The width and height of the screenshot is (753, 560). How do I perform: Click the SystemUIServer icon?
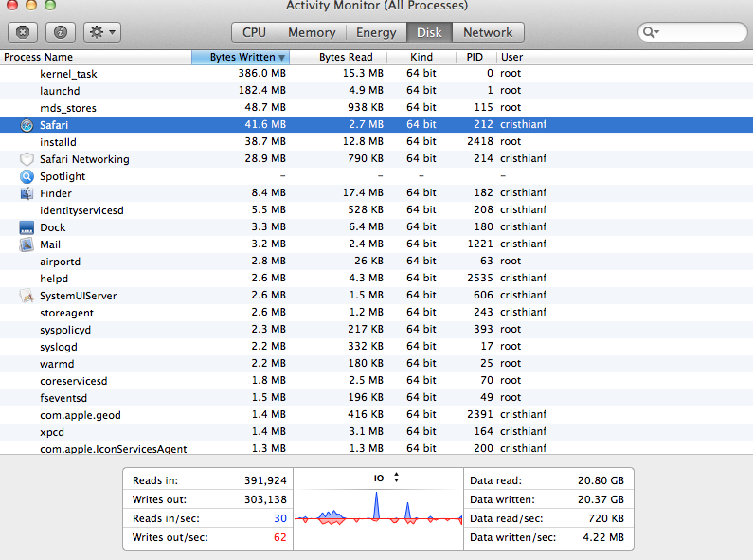(x=27, y=296)
